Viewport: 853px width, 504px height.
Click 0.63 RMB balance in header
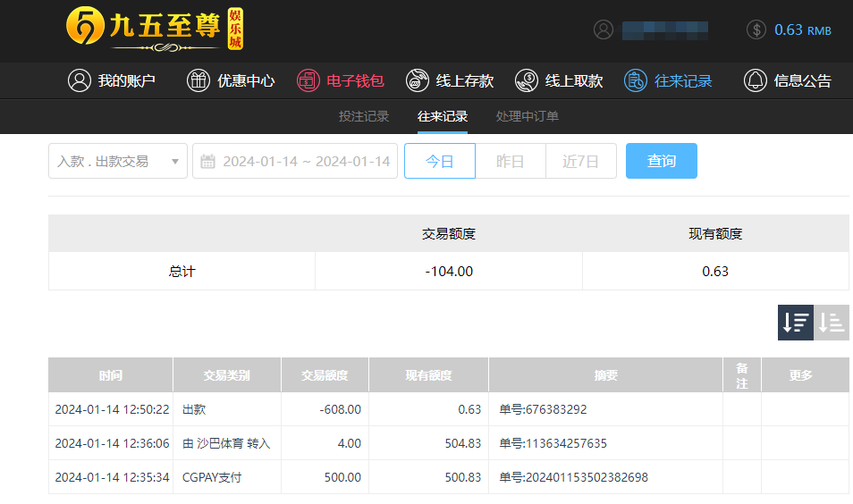pyautogui.click(x=802, y=29)
